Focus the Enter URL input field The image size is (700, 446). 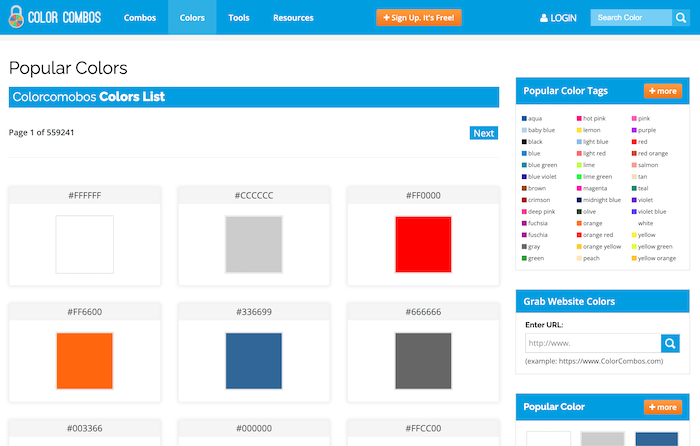click(x=592, y=344)
